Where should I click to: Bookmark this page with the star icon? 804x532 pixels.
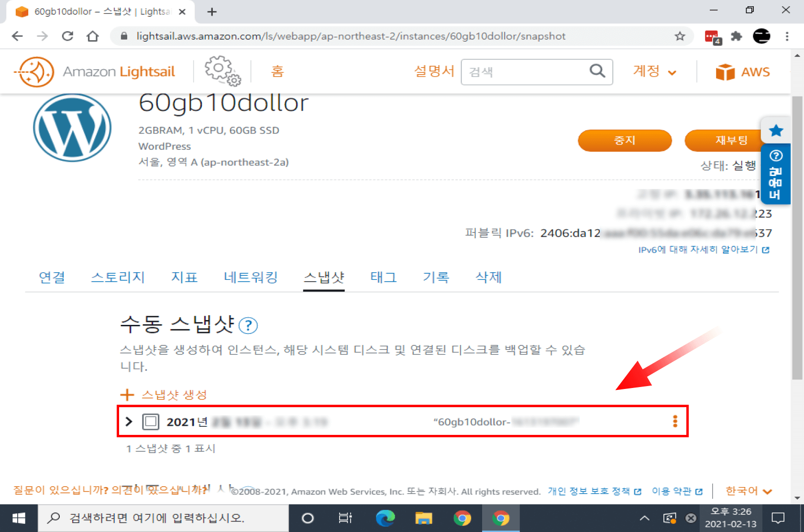pyautogui.click(x=680, y=36)
